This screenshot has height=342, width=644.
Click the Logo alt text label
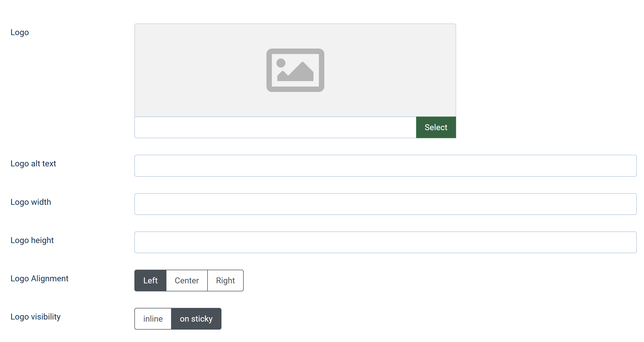click(x=33, y=164)
